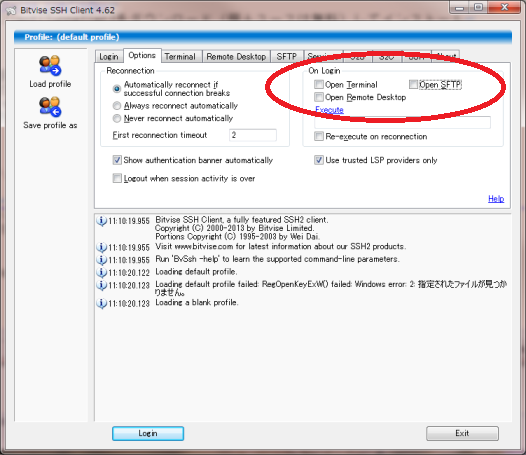The image size is (526, 455).
Task: Click info icon beside 'Run BvSsh -help' log entry
Action: tap(101, 260)
